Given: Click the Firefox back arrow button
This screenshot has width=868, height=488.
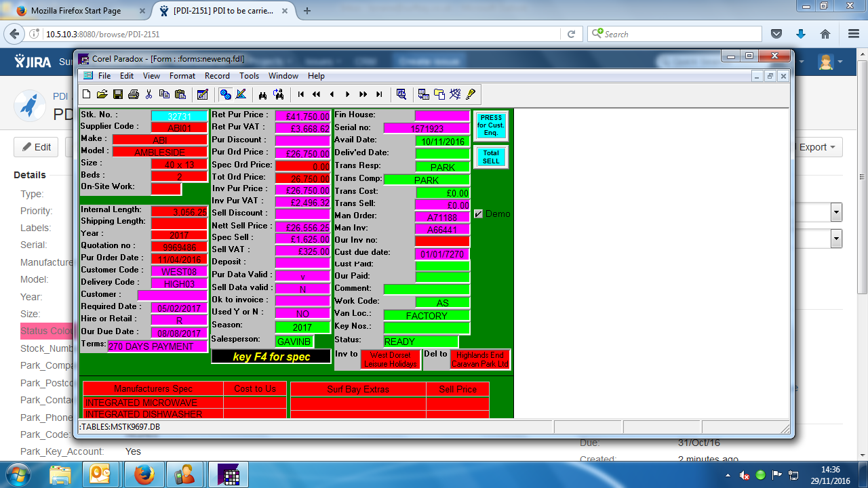Looking at the screenshot, I should click(x=15, y=34).
